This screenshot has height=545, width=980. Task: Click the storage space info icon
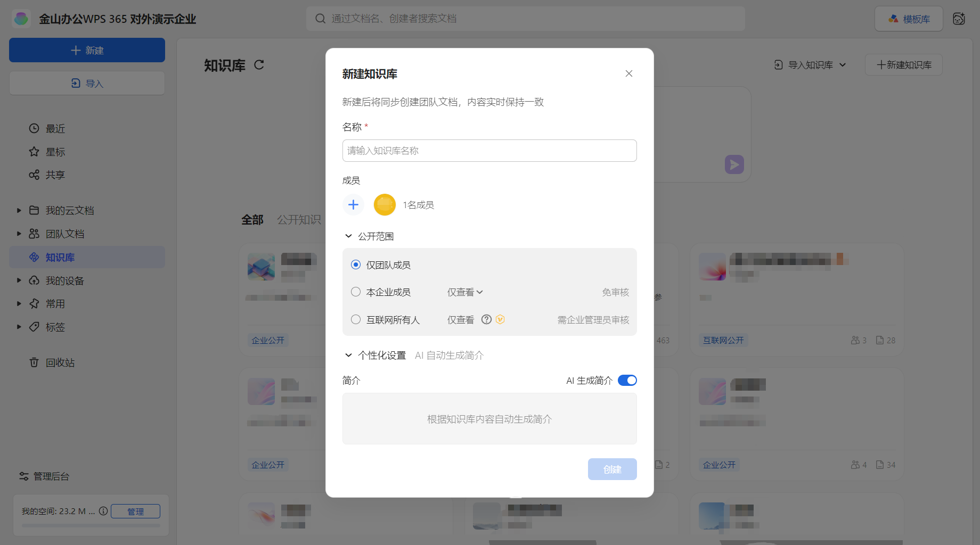103,511
